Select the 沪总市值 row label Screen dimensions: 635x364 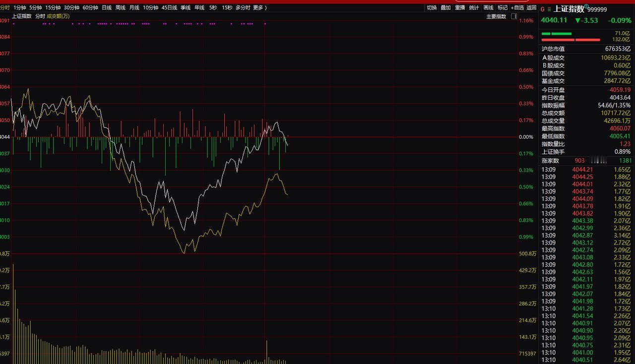click(553, 49)
